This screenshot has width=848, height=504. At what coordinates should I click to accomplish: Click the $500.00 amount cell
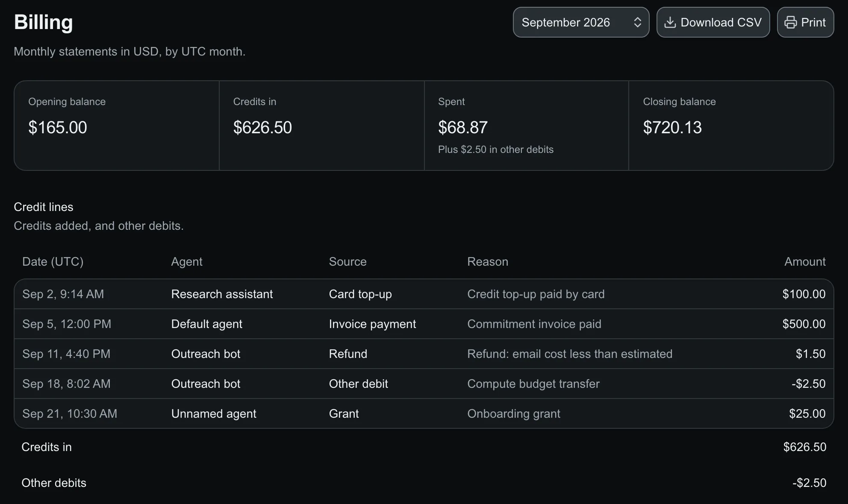[804, 324]
